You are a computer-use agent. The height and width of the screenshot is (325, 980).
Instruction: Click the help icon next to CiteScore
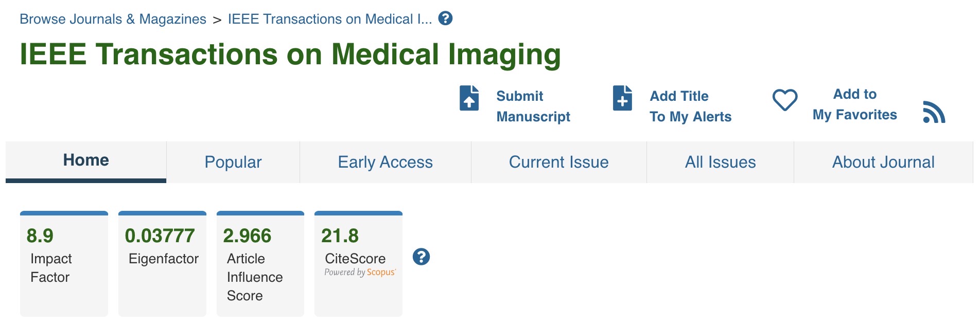(x=421, y=257)
